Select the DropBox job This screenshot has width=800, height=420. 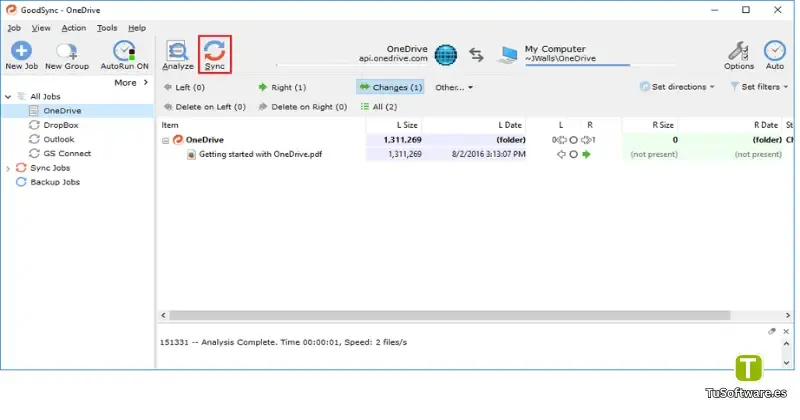tap(61, 125)
